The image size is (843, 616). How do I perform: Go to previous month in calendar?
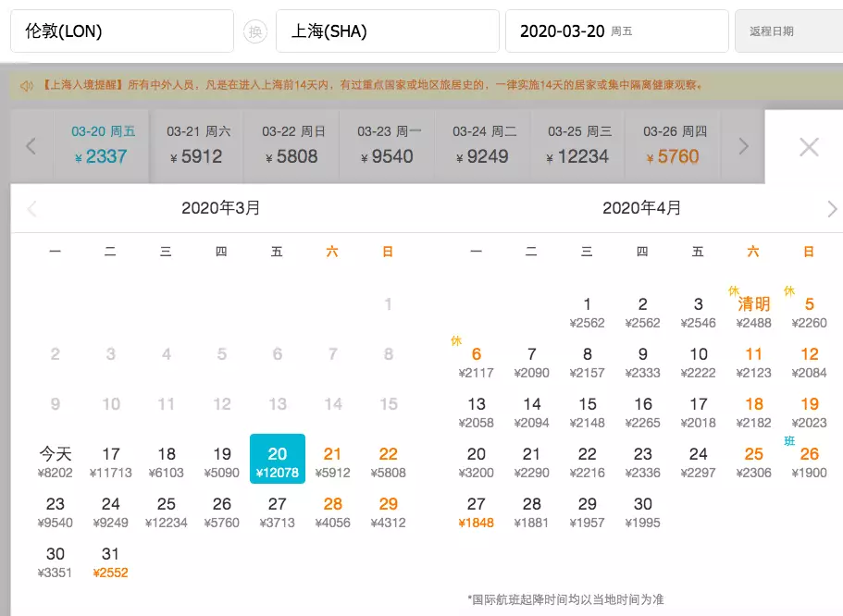[32, 209]
